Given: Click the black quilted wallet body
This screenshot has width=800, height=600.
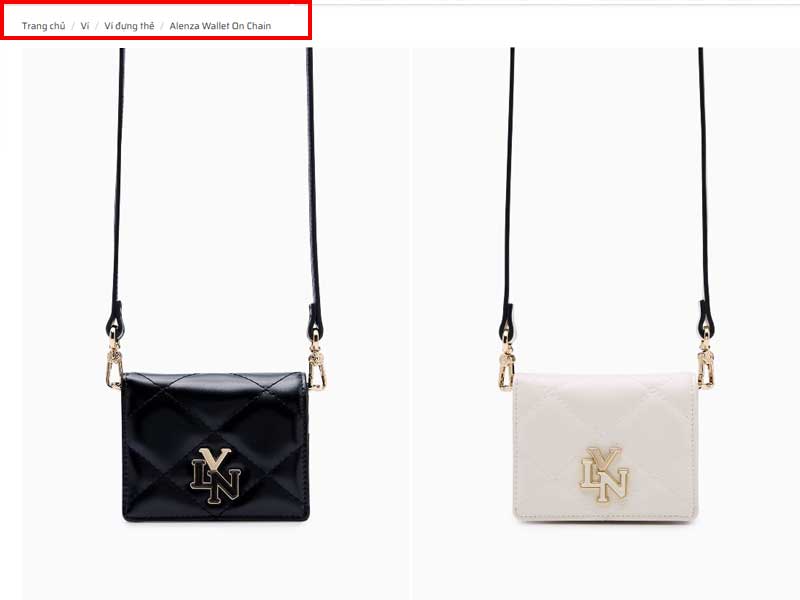Looking at the screenshot, I should coord(215,447).
